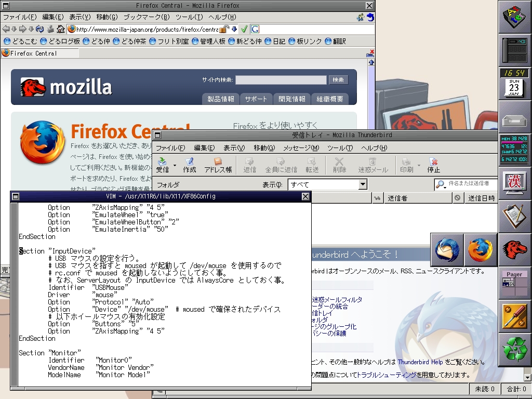
Task: Click the 送信者 column header
Action: (397, 198)
